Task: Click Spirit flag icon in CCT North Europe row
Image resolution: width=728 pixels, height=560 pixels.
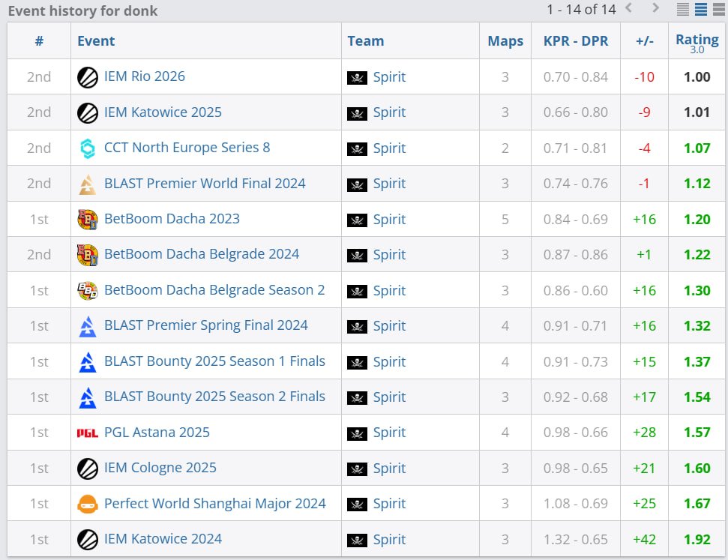Action: pyautogui.click(x=357, y=149)
